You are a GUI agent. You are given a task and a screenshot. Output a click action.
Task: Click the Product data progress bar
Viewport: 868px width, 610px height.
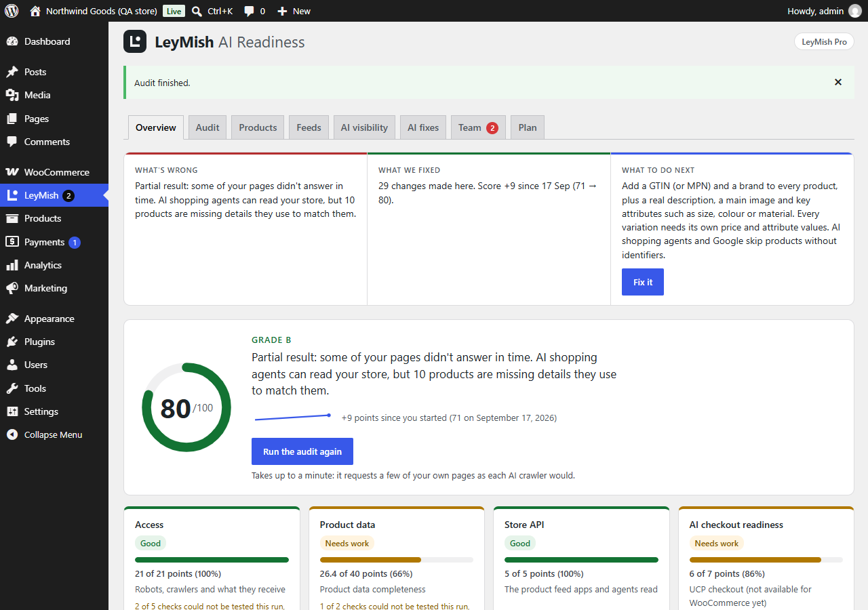397,560
